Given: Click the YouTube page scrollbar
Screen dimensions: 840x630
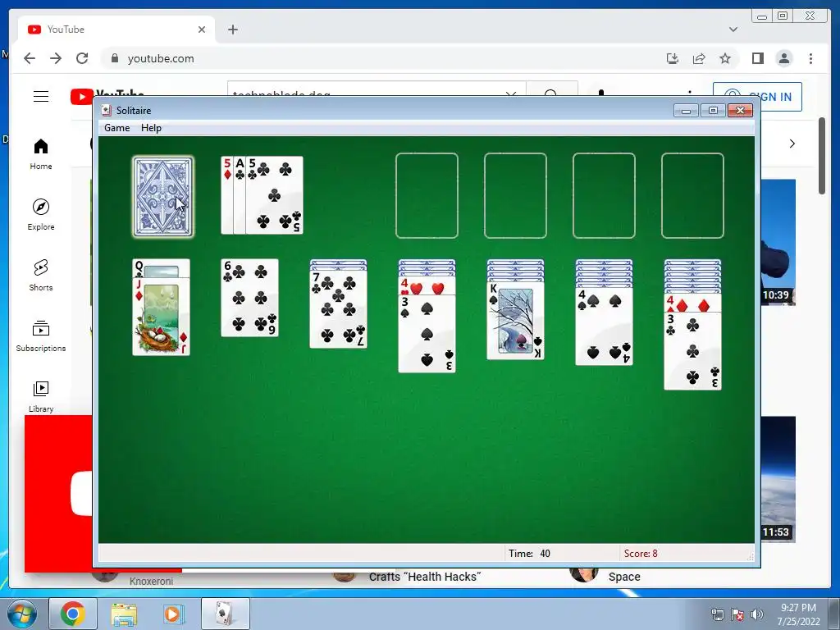Looking at the screenshot, I should coord(822,157).
